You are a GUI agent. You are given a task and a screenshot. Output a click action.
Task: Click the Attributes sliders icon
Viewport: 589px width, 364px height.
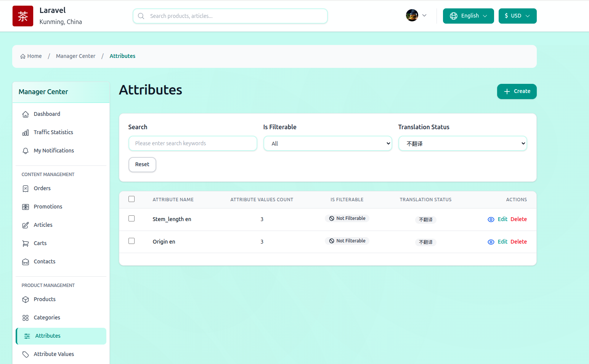click(27, 336)
